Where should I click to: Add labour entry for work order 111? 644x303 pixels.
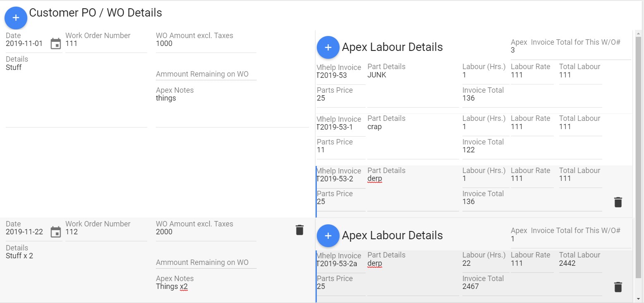tap(328, 47)
